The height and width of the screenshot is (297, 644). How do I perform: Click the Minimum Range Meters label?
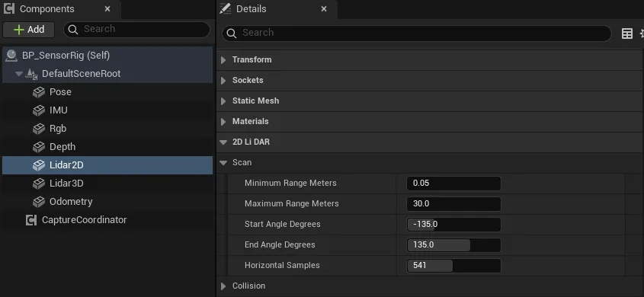pyautogui.click(x=290, y=183)
